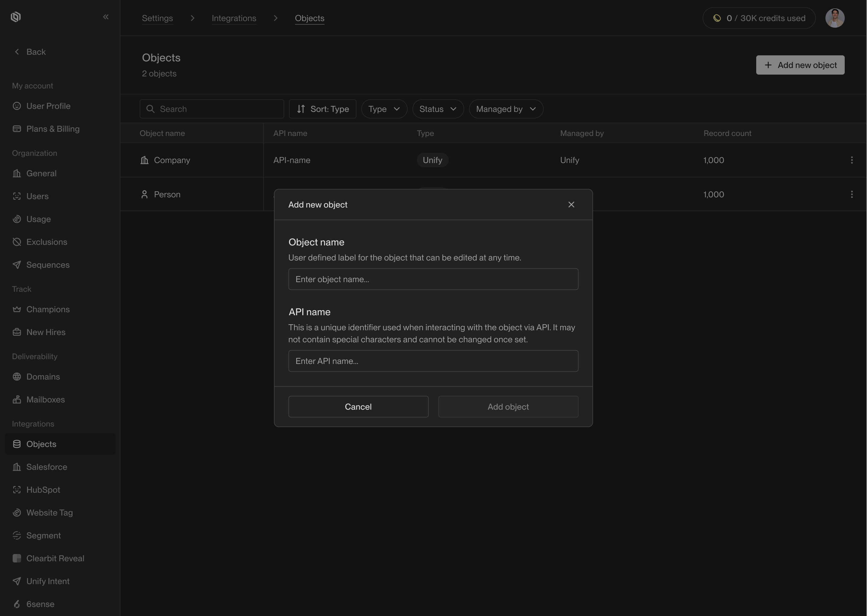
Task: Open the Managed by filter dropdown
Action: point(506,109)
